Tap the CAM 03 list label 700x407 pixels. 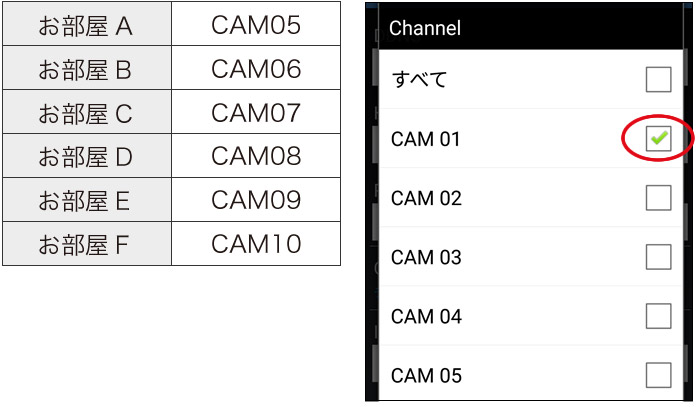(x=426, y=257)
